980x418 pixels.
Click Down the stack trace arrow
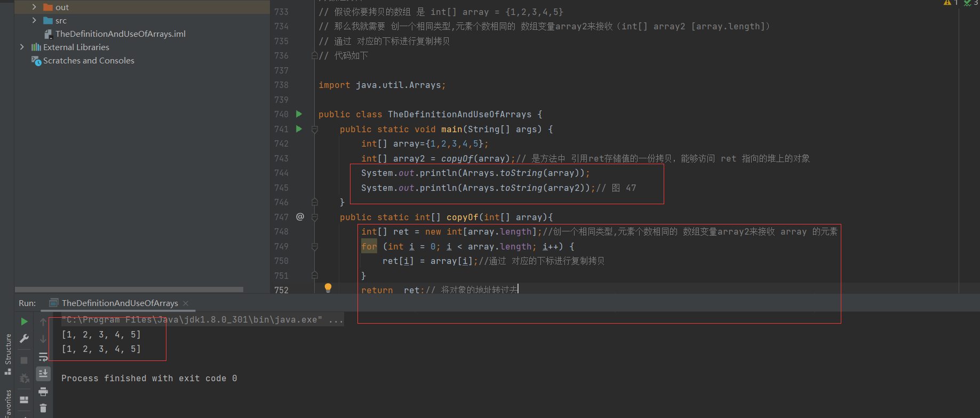(x=43, y=339)
